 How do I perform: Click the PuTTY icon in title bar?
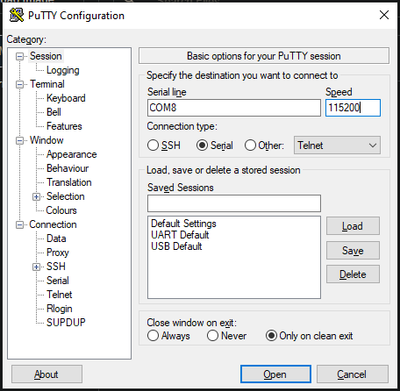coord(16,15)
